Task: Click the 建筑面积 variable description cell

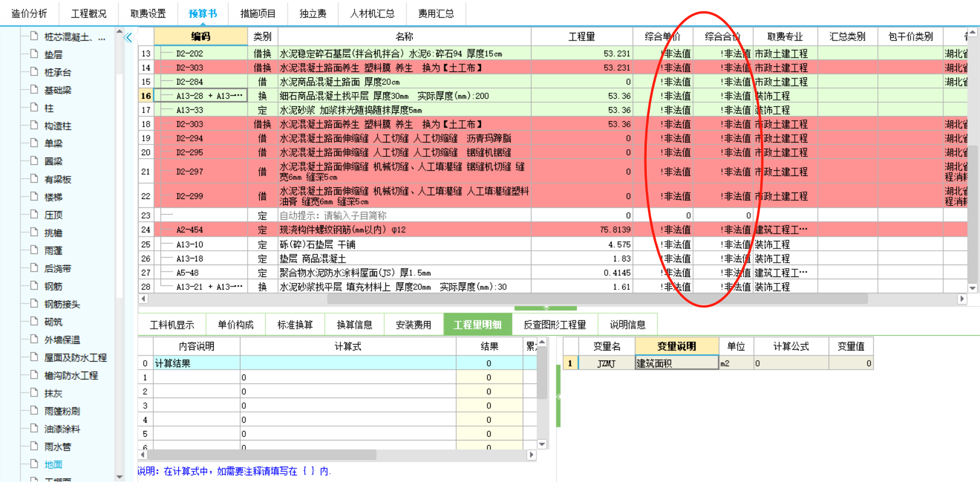Action: click(x=676, y=363)
